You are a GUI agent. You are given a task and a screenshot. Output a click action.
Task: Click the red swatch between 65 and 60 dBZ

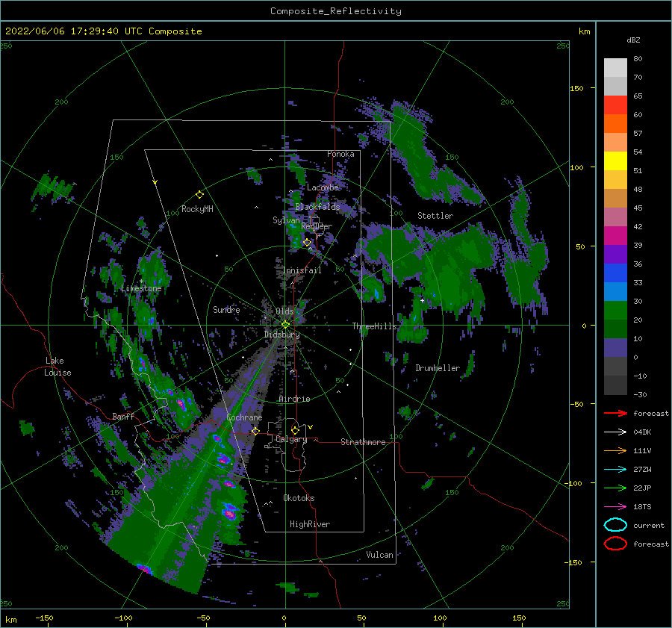click(615, 105)
